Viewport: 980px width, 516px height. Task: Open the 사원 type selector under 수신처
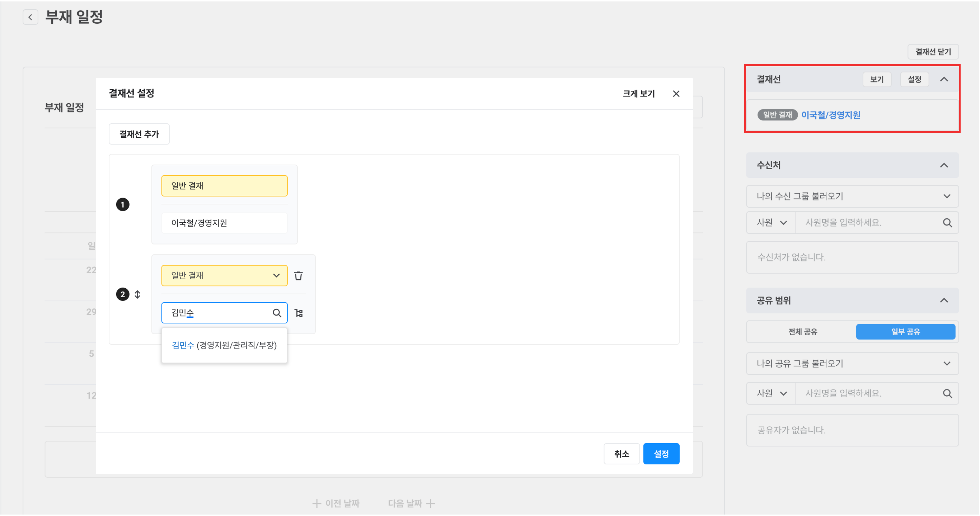(x=771, y=223)
